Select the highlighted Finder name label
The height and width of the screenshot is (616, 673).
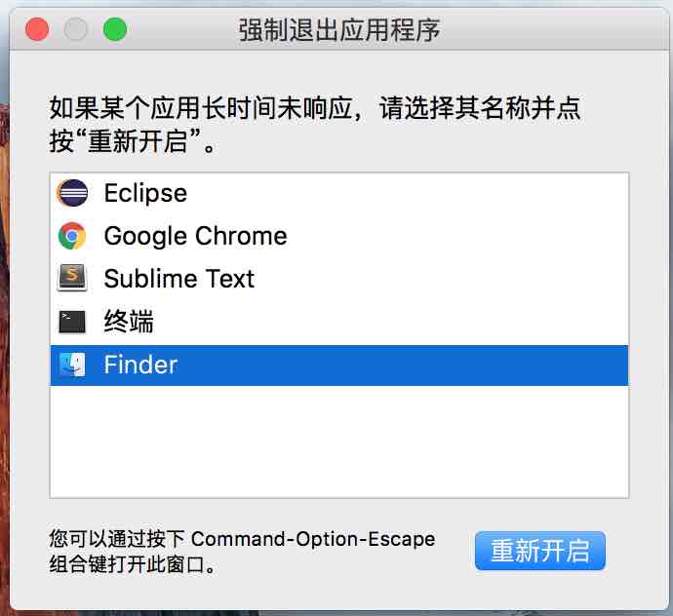tap(140, 366)
